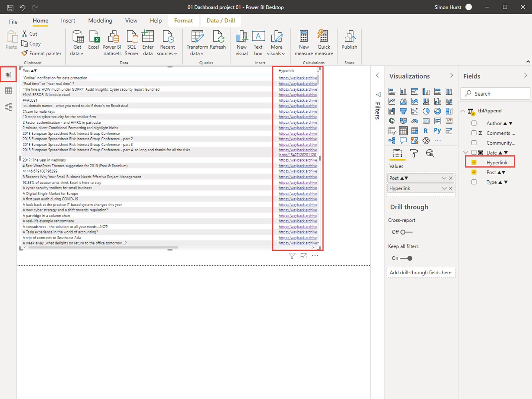The width and height of the screenshot is (532, 399).
Task: Click the visual filter funnel icon
Action: [292, 256]
